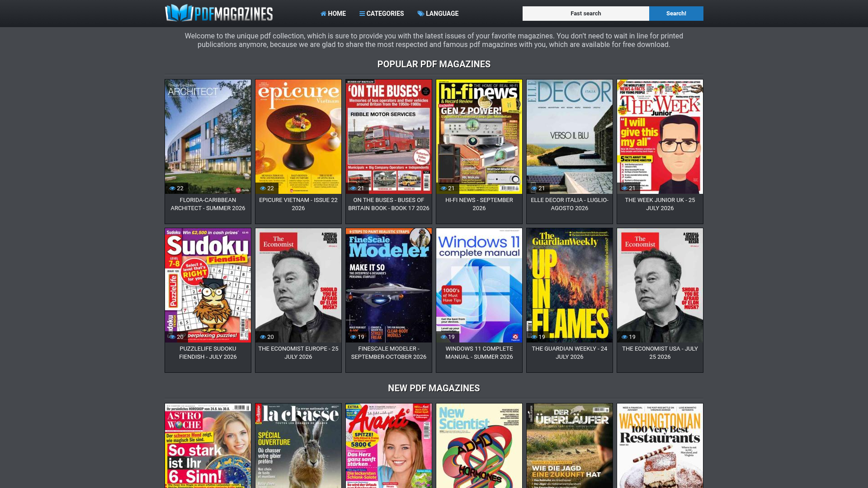Open Sudoku Fiendish cover thumbnail
The image size is (868, 488).
[208, 286]
